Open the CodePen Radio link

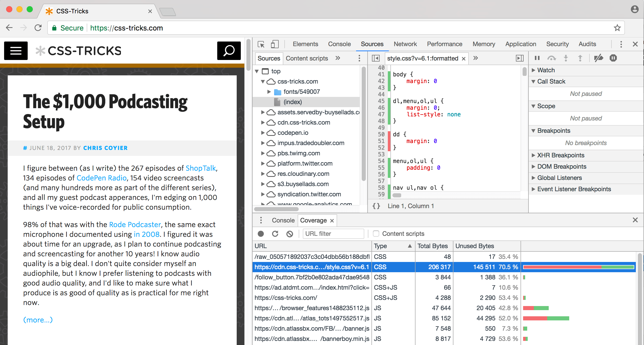[x=101, y=178]
